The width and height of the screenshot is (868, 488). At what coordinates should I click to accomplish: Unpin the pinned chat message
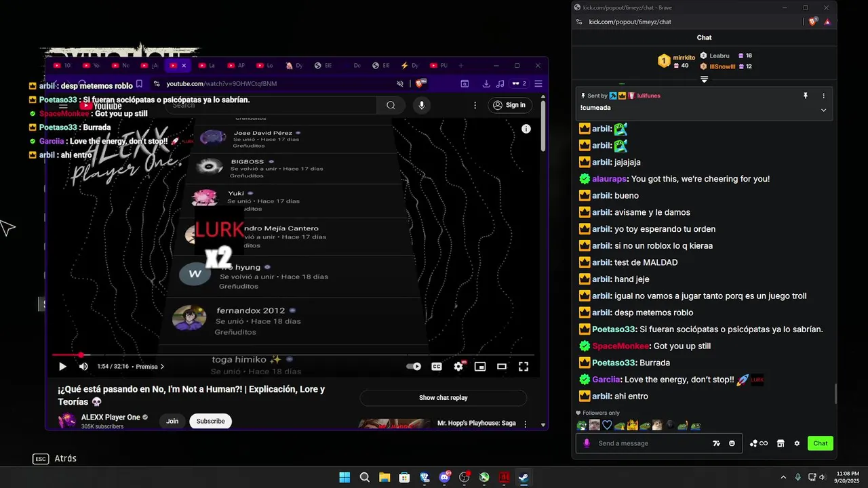pyautogui.click(x=806, y=96)
